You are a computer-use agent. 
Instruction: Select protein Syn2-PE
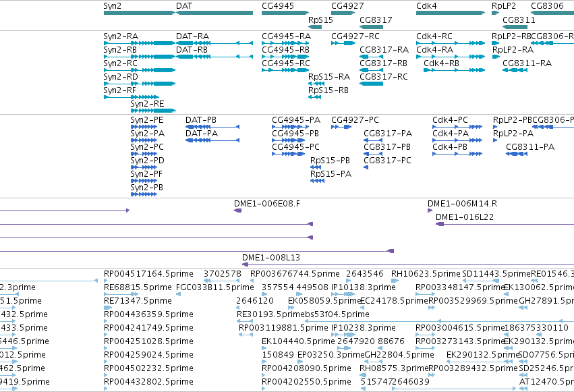144,127
